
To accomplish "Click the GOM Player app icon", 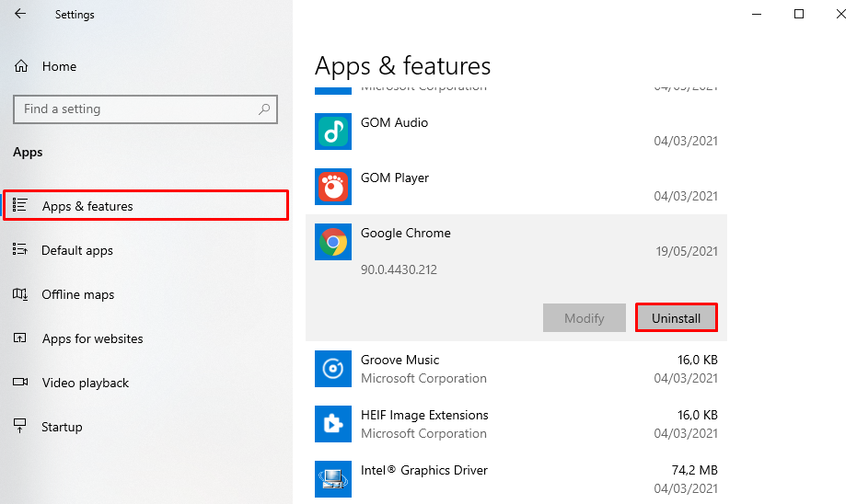I will pyautogui.click(x=333, y=187).
